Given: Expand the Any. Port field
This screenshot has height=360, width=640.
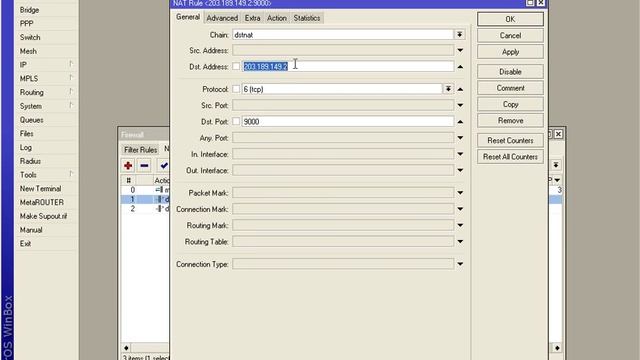Looking at the screenshot, I should point(460,138).
